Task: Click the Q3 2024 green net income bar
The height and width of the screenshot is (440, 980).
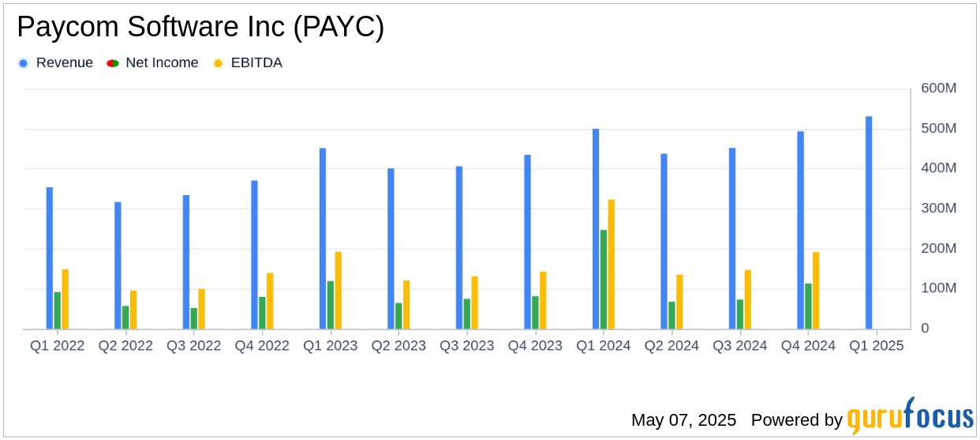Action: (740, 314)
